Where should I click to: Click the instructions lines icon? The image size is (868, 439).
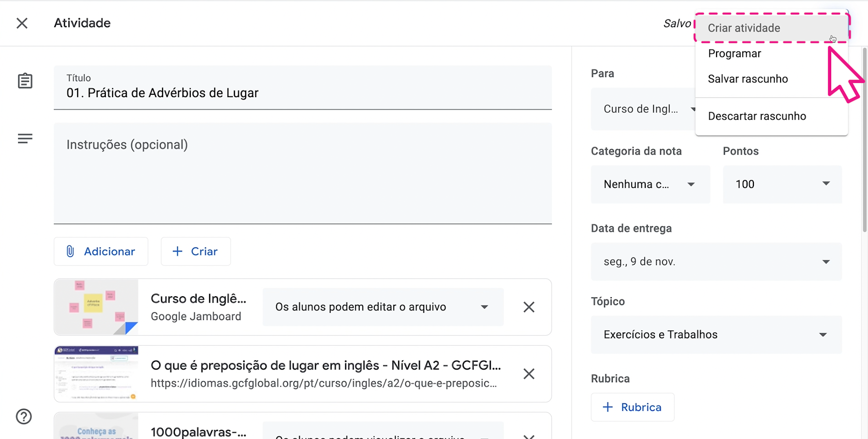pos(25,139)
